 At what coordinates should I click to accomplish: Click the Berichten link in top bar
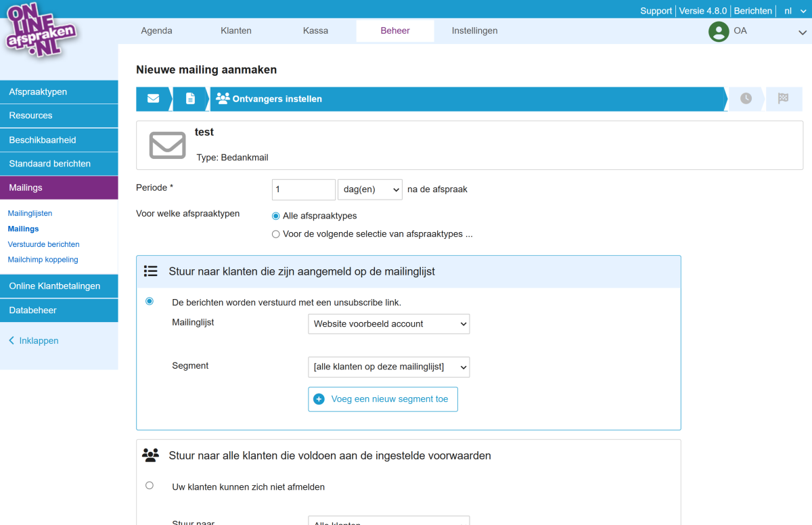pos(753,11)
